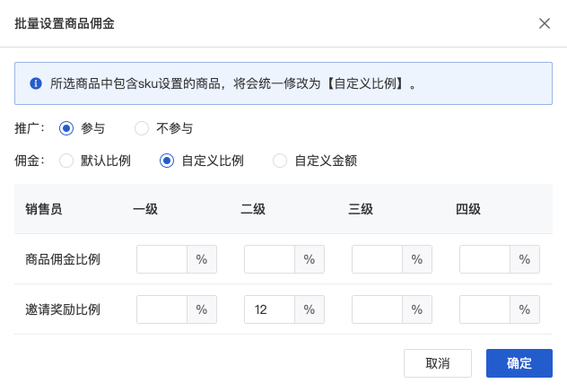
Task: Choose the 自定义比例 commission option
Action: point(166,161)
